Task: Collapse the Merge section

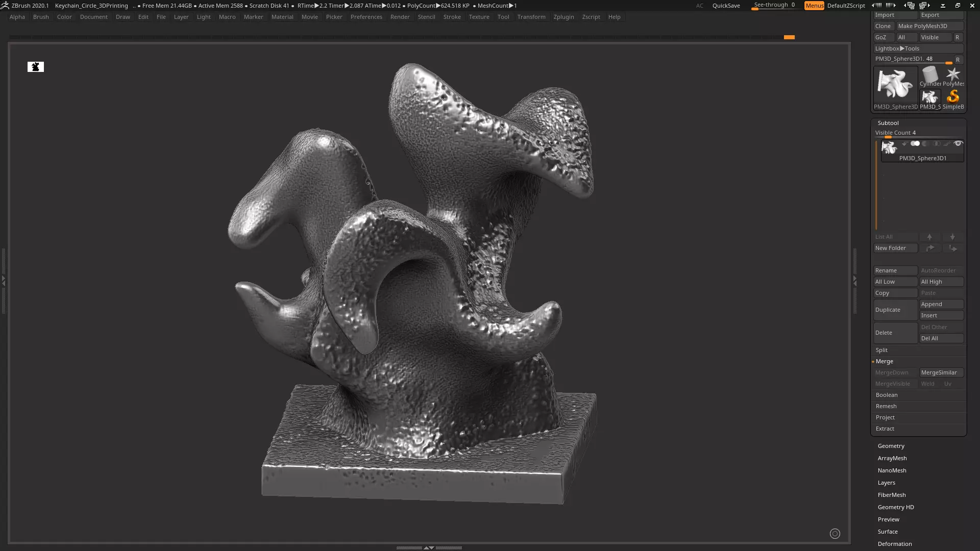Action: pos(884,361)
